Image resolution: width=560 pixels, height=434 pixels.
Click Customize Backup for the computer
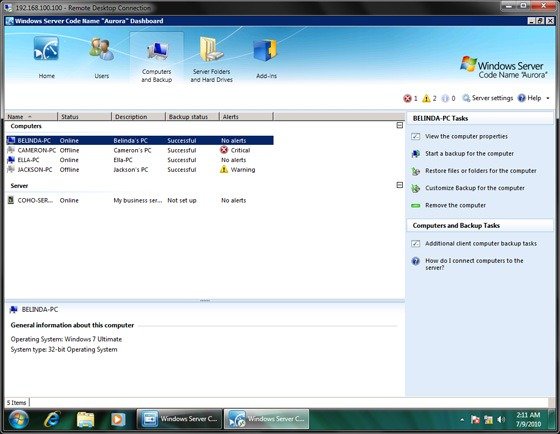(475, 188)
